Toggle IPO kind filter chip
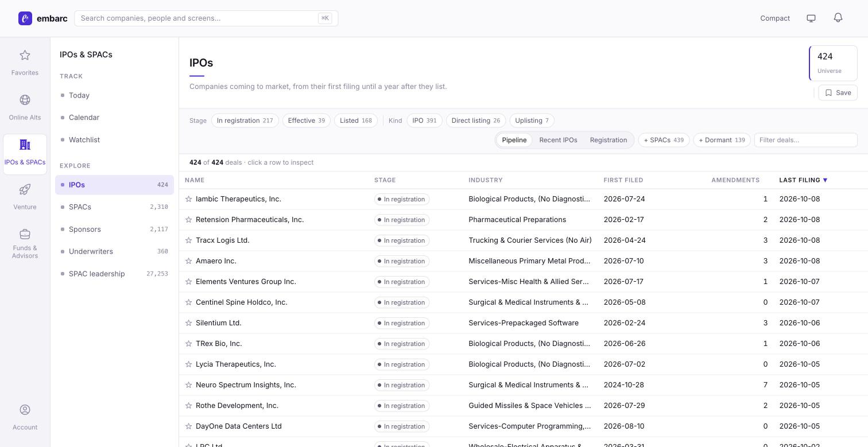Viewport: 868px width, 447px height. [424, 121]
